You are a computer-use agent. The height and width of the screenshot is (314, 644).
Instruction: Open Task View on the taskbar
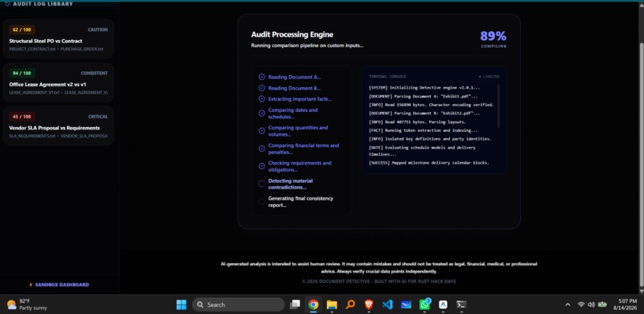pos(295,304)
